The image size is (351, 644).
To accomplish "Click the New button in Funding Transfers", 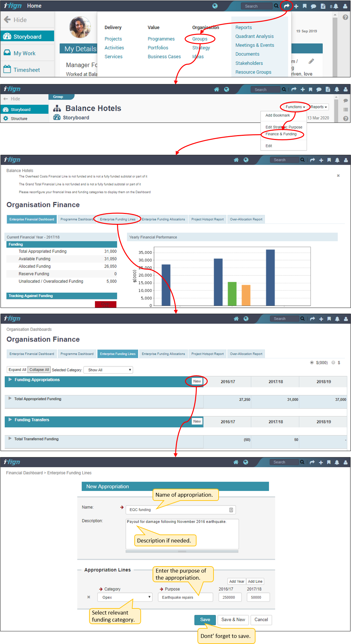I will (x=197, y=421).
